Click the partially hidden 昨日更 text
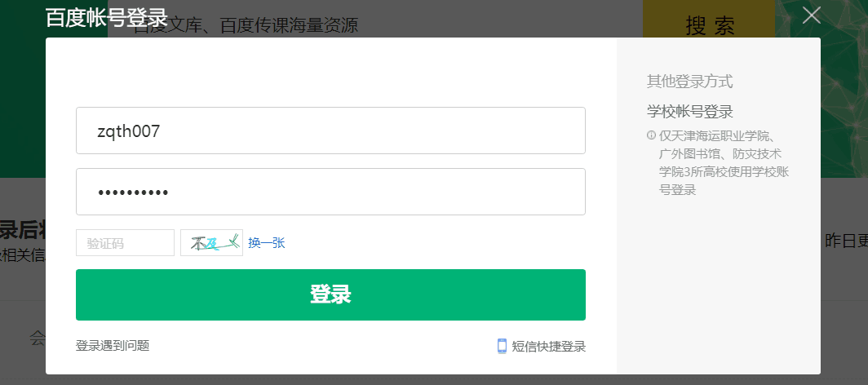Viewport: 868px width, 385px height. click(847, 241)
